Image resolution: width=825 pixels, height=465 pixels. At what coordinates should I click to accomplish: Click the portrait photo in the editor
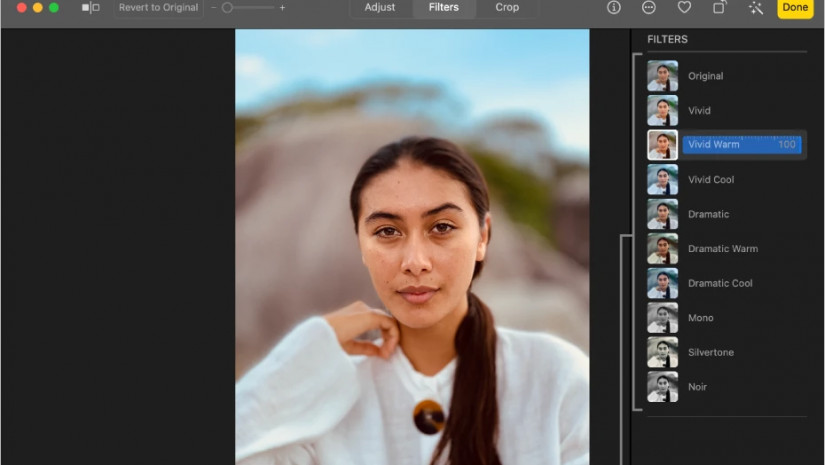(412, 247)
